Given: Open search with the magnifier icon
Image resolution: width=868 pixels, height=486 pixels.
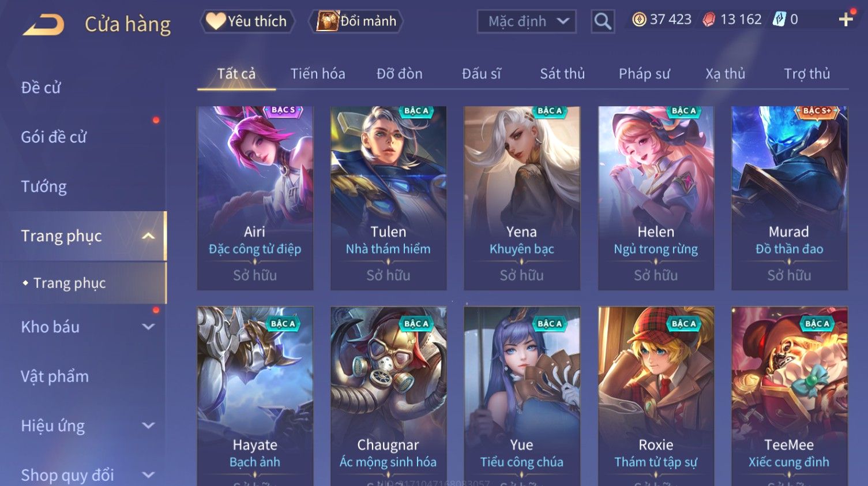Looking at the screenshot, I should pos(603,21).
